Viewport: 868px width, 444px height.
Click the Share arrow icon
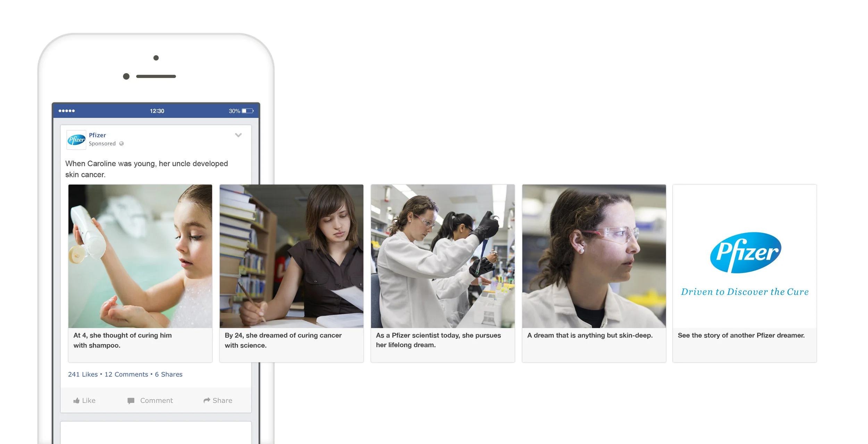(207, 400)
